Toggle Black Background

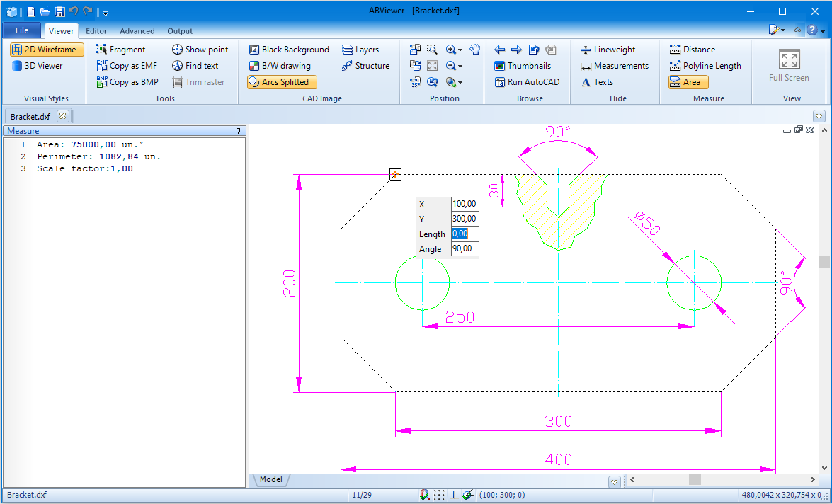(289, 50)
